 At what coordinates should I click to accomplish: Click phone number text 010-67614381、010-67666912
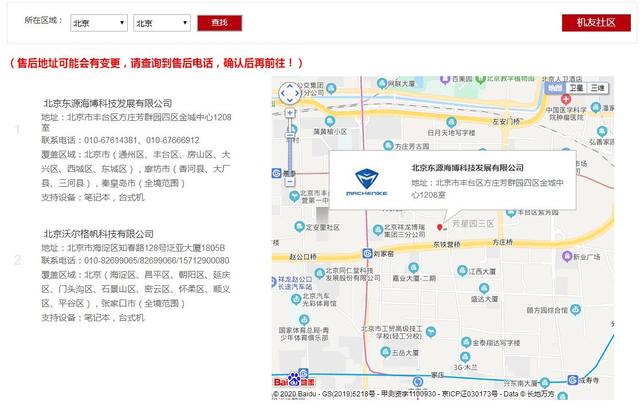(x=142, y=140)
